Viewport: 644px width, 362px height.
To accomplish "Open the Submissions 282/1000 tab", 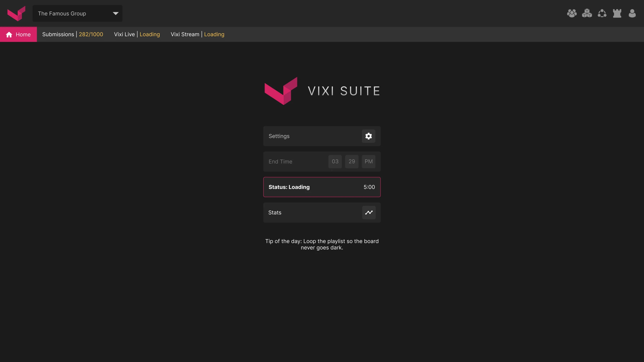I will (x=72, y=34).
